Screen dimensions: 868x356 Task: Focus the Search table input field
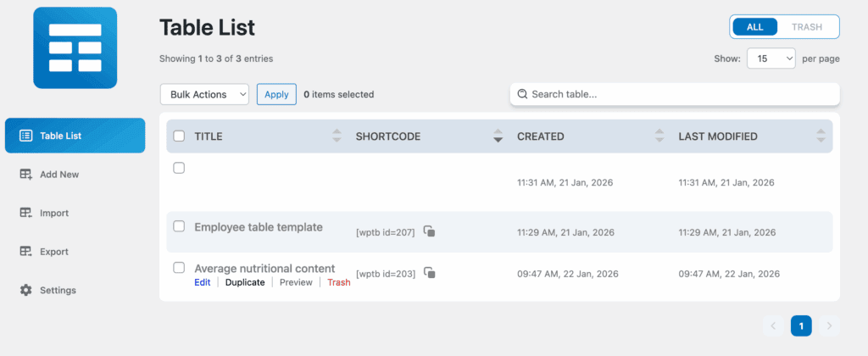(x=675, y=94)
